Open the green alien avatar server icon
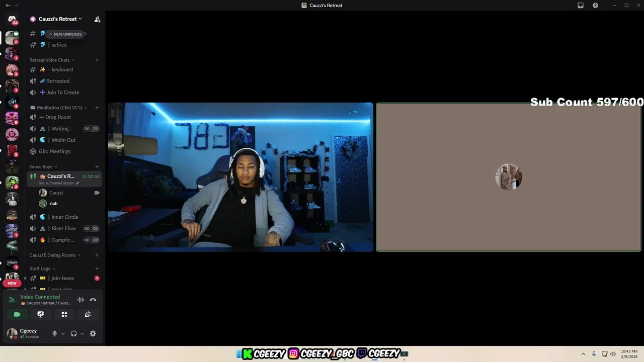 click(12, 183)
